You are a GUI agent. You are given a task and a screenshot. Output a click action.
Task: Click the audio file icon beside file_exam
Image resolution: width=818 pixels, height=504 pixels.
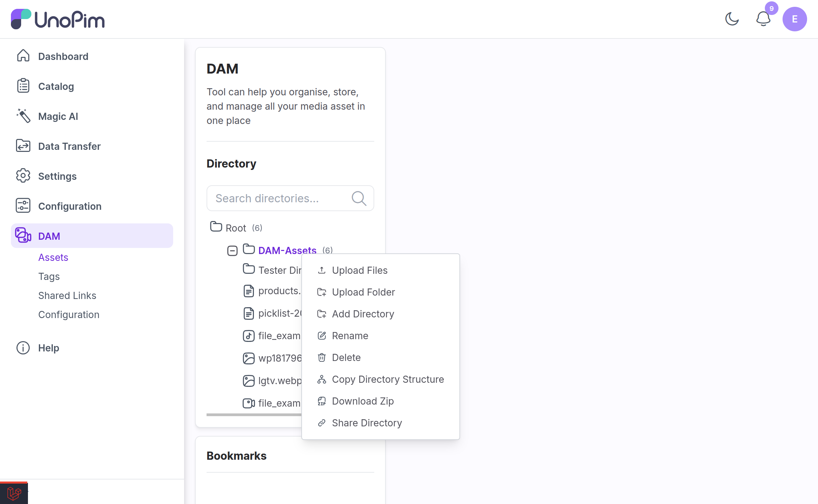[249, 336]
